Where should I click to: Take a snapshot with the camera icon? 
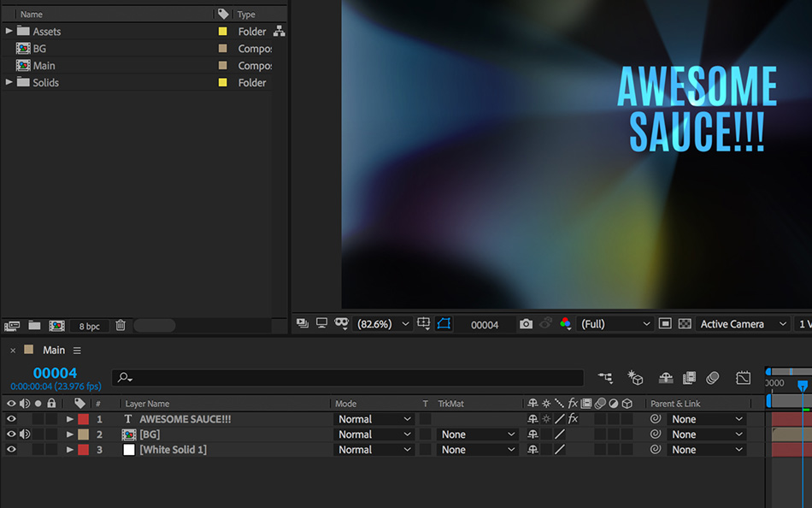click(x=526, y=324)
